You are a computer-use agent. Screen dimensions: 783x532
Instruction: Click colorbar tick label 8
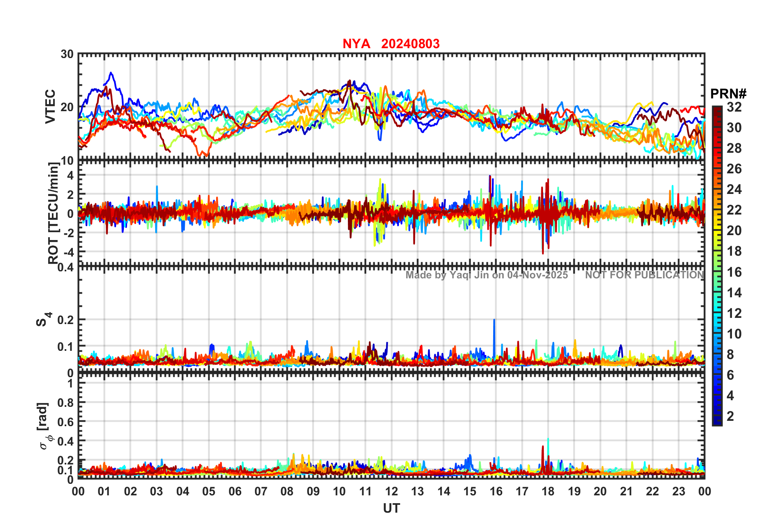tap(730, 355)
